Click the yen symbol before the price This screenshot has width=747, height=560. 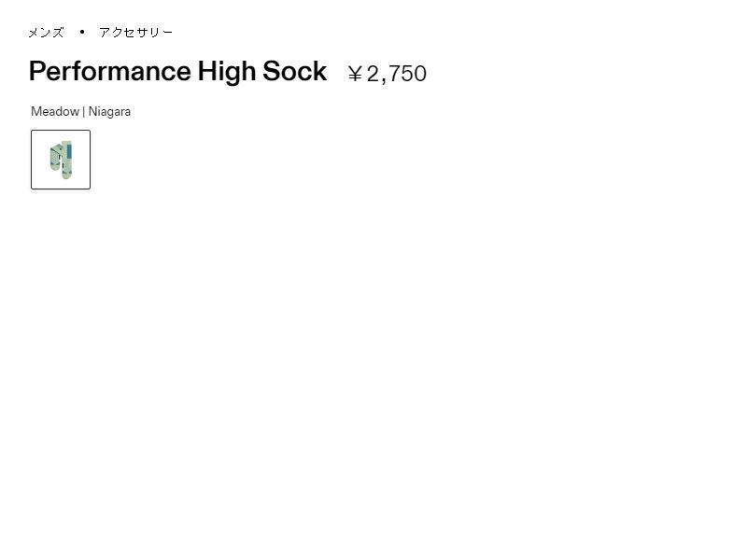pos(355,74)
